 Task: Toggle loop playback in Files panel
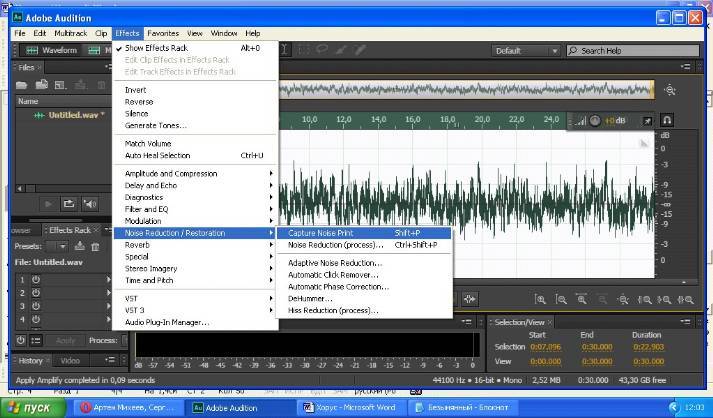click(x=69, y=204)
